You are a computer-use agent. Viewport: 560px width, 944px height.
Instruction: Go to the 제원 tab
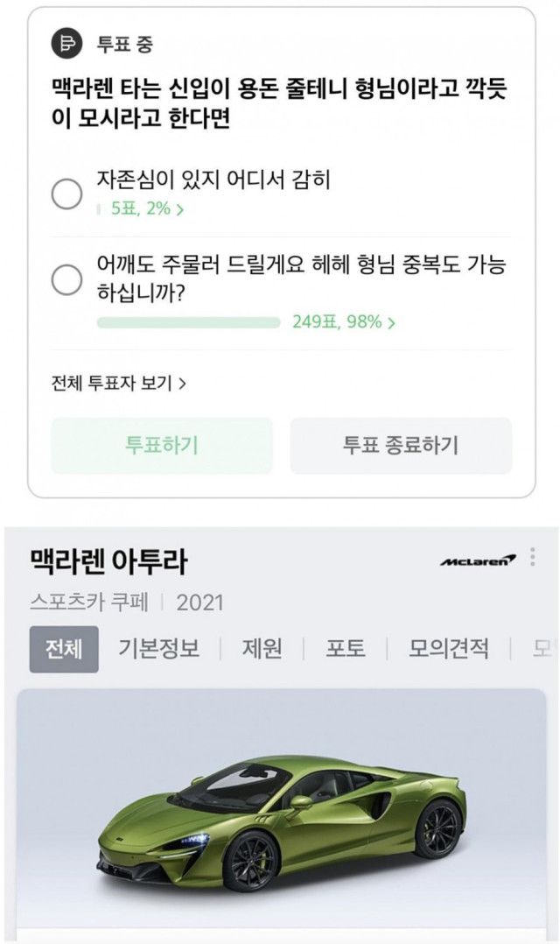click(261, 649)
